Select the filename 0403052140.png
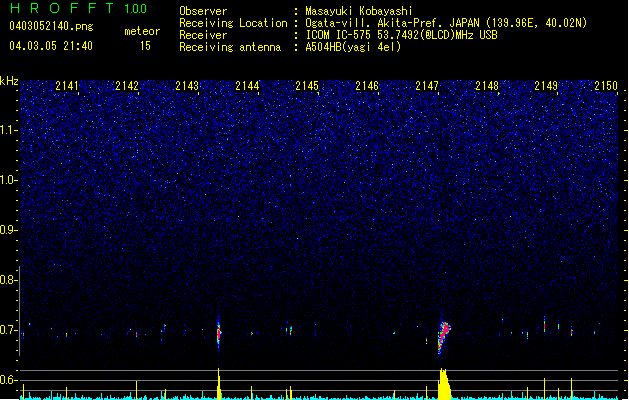The image size is (629, 400). tap(51, 26)
